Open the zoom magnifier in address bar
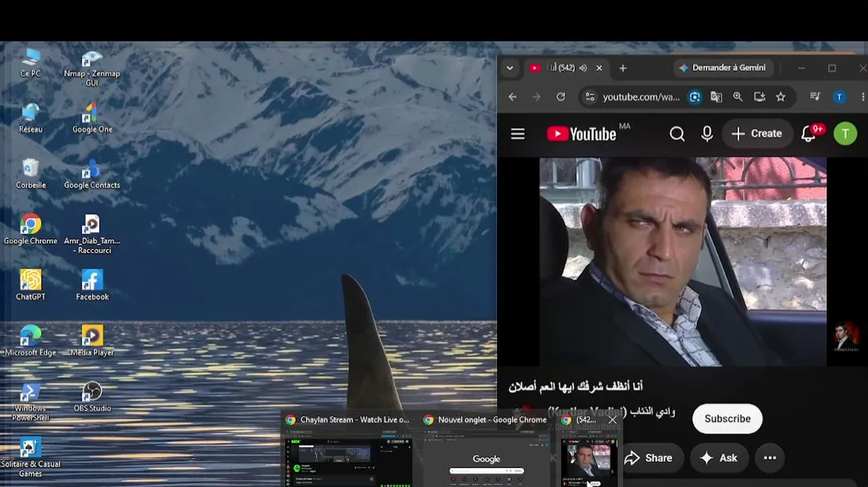This screenshot has height=487, width=868. [738, 97]
